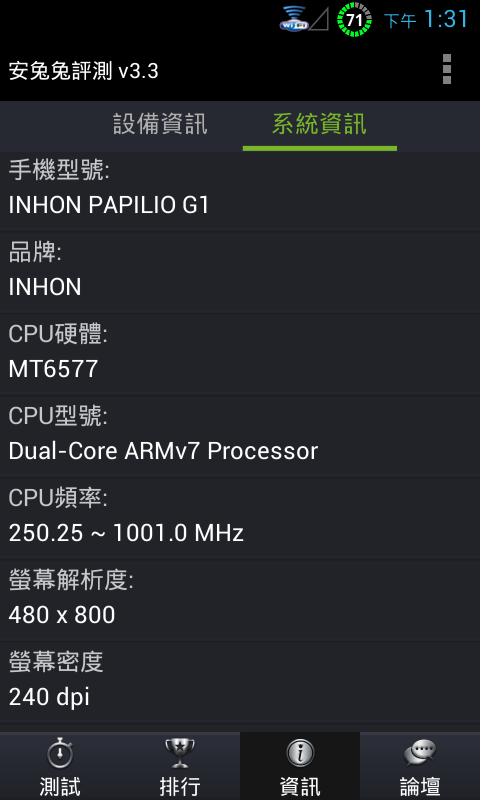Tap the cellular signal triangle icon
Screen dimensions: 480x800
coord(319,19)
